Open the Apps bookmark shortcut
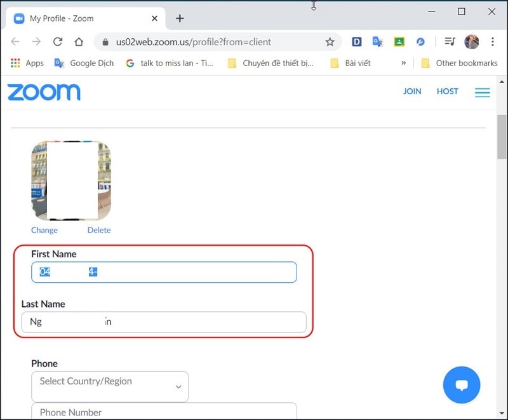 pos(27,63)
